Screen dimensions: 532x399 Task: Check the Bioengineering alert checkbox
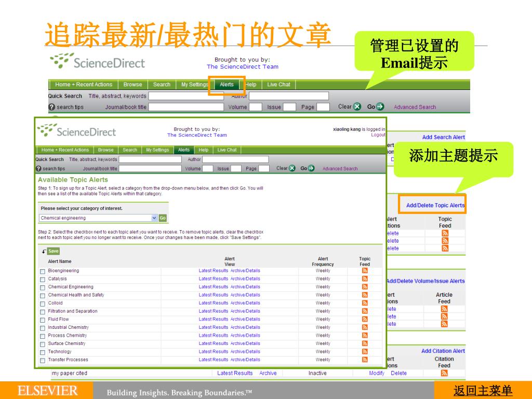tap(43, 271)
